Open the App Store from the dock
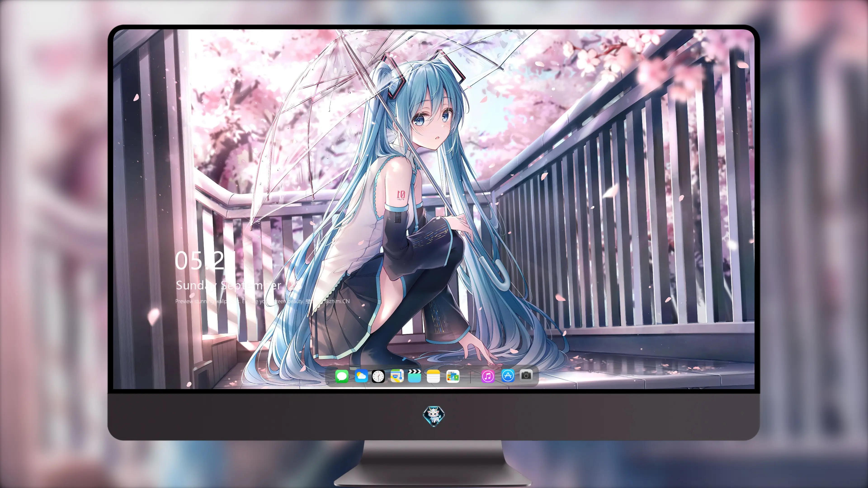This screenshot has width=868, height=488. coord(508,375)
